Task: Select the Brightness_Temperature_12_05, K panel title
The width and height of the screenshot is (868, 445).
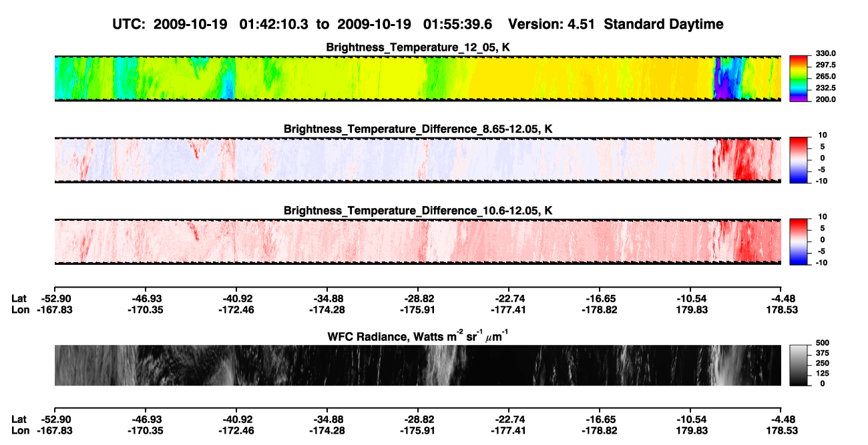Action: pyautogui.click(x=418, y=47)
